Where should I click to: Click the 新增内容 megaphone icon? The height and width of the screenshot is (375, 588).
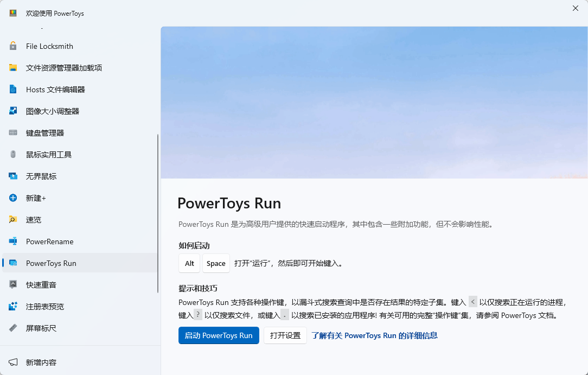(x=13, y=363)
